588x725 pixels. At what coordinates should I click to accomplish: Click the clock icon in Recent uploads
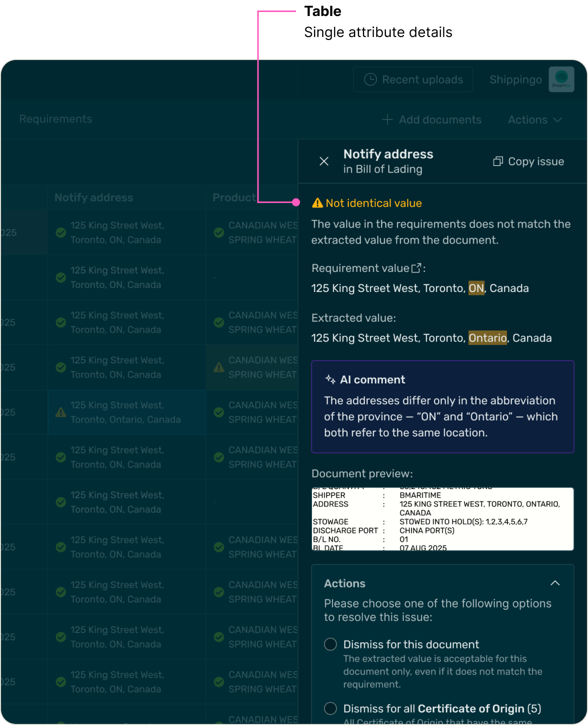pyautogui.click(x=370, y=79)
